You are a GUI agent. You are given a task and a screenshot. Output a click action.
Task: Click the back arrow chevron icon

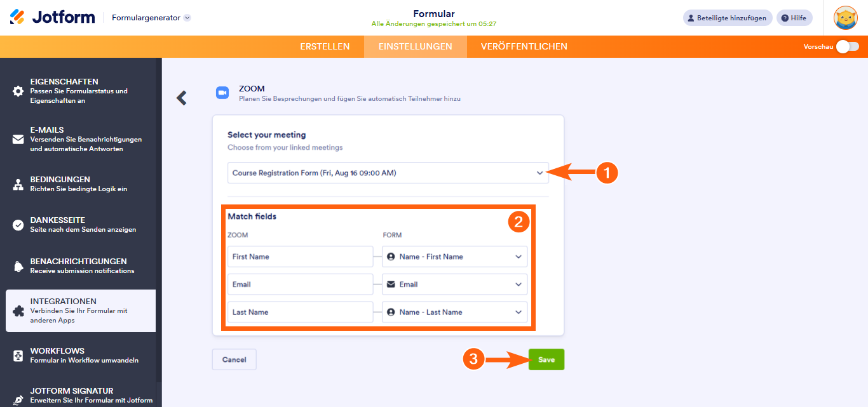182,98
